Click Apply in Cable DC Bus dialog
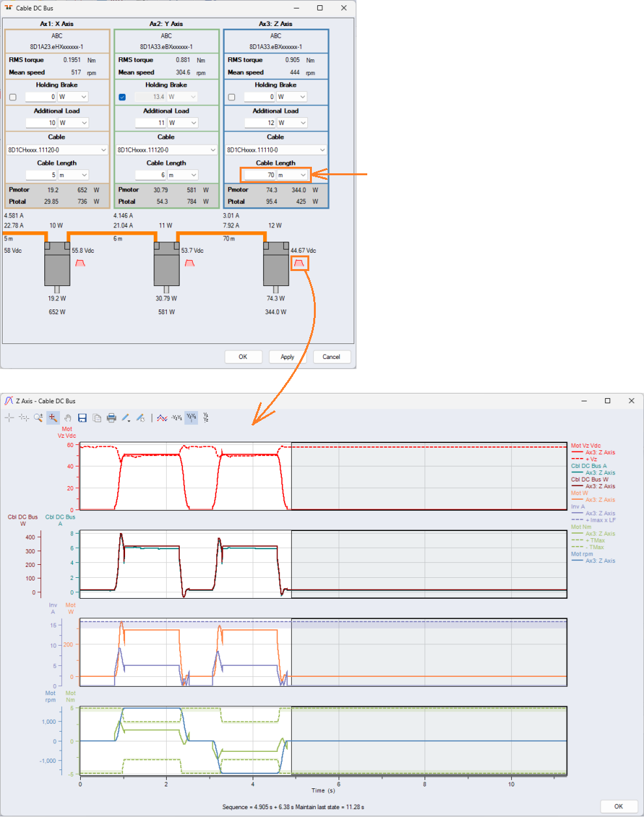 point(287,357)
